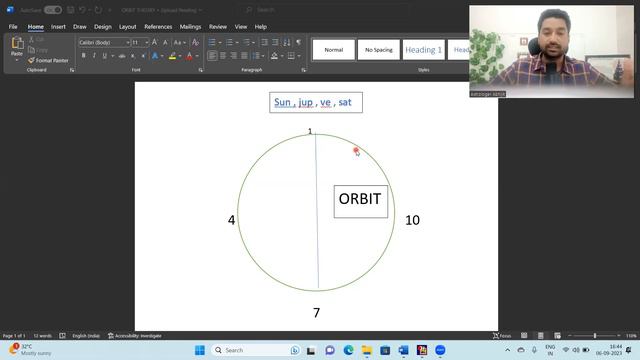
Task: Switch to Design tab
Action: 102,27
